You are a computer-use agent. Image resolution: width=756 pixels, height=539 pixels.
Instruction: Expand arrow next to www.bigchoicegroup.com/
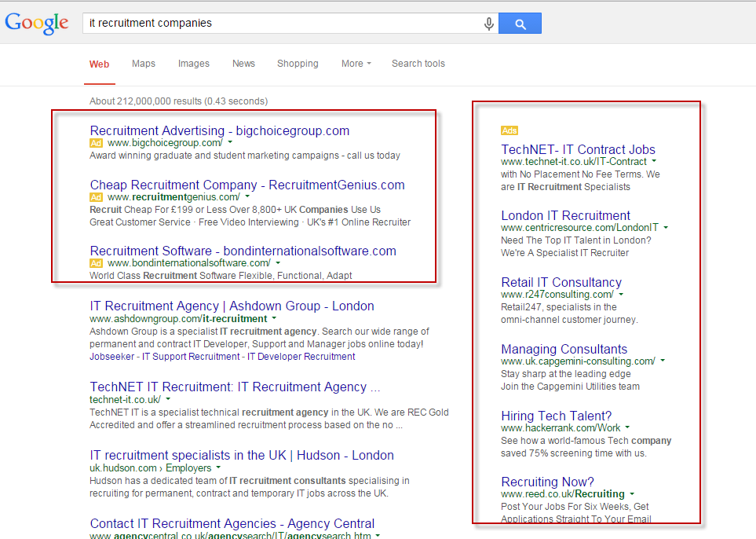tap(230, 142)
